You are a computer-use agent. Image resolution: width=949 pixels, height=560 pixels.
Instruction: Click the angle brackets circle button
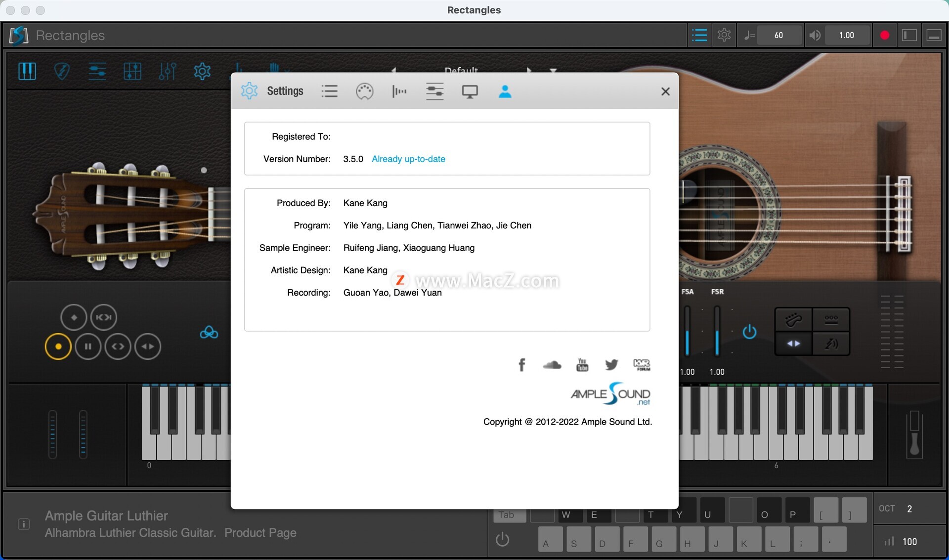(x=118, y=346)
